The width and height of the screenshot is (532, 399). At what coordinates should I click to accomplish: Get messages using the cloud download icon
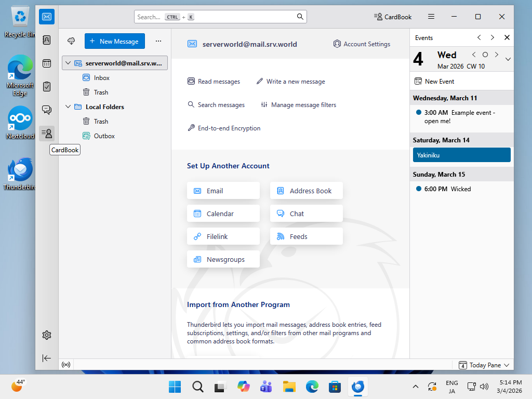click(71, 41)
